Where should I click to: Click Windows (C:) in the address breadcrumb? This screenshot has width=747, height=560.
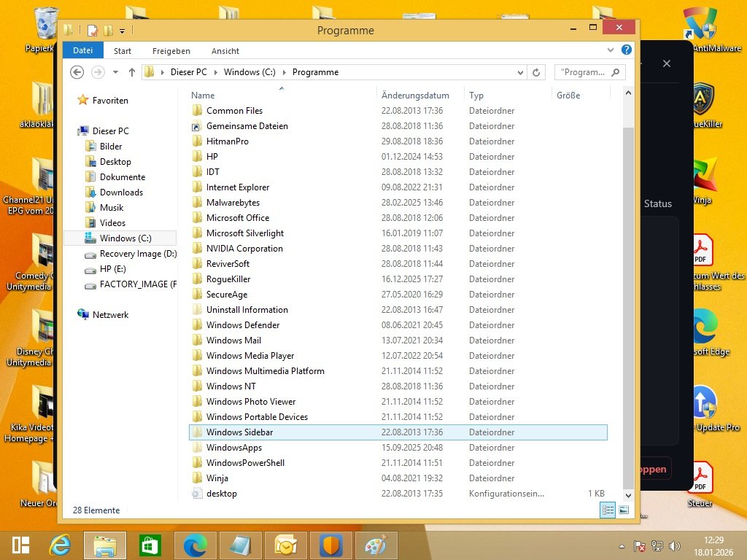pyautogui.click(x=249, y=72)
